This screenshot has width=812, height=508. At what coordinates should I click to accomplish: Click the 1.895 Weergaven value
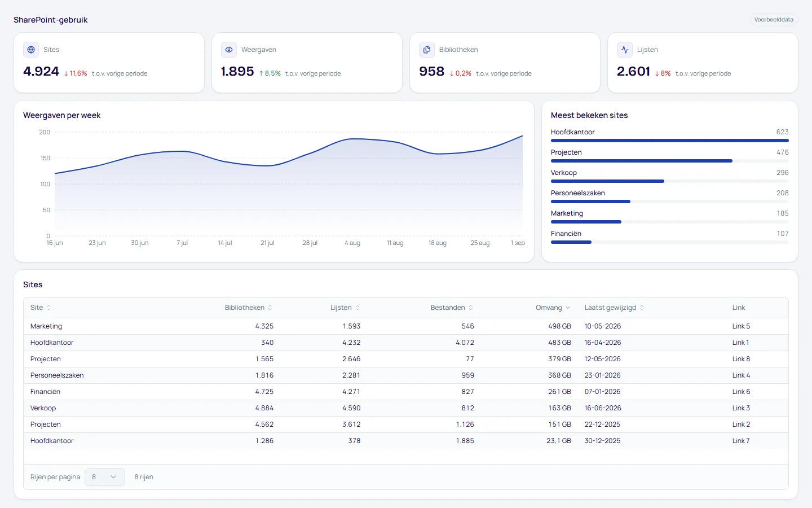coord(237,72)
